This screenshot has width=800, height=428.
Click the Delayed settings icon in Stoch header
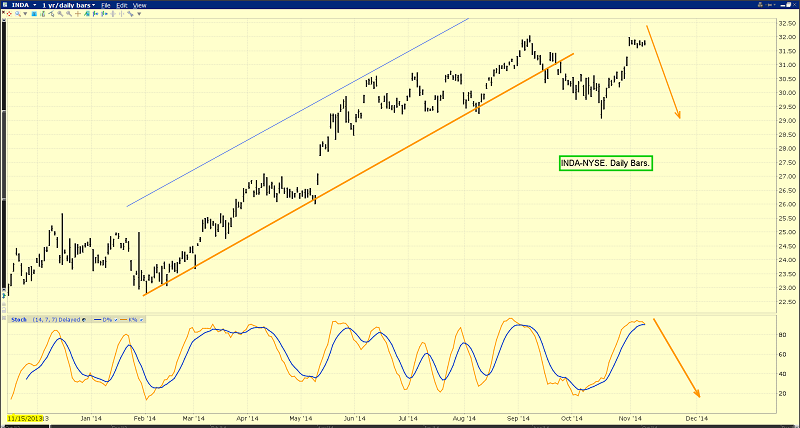(x=82, y=320)
